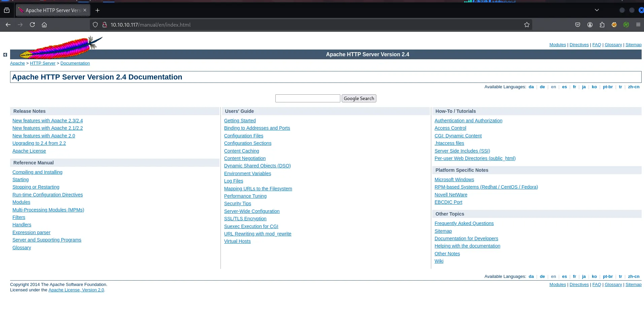The width and height of the screenshot is (644, 321).
Task: Open Log Files link
Action: coord(234,181)
